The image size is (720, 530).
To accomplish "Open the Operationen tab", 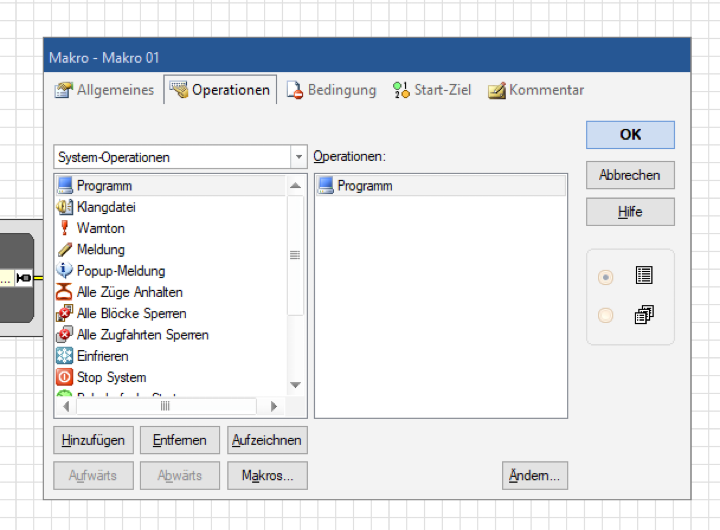I will 220,90.
